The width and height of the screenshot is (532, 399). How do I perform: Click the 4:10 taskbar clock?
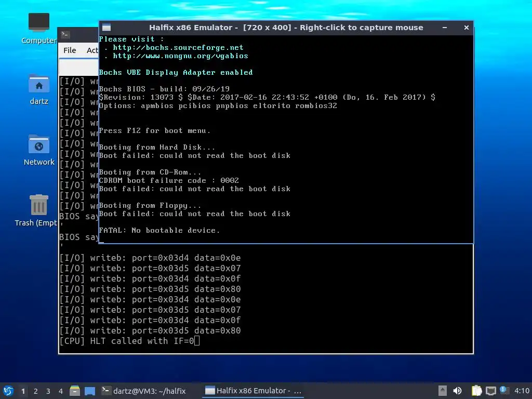[x=522, y=391]
